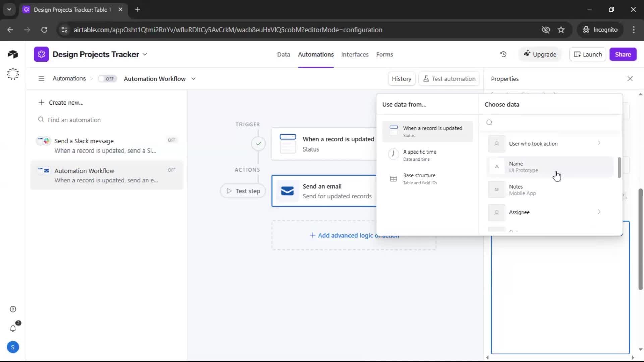Viewport: 644px width, 362px height.
Task: Click the plus icon next to Create new
Action: (x=41, y=102)
